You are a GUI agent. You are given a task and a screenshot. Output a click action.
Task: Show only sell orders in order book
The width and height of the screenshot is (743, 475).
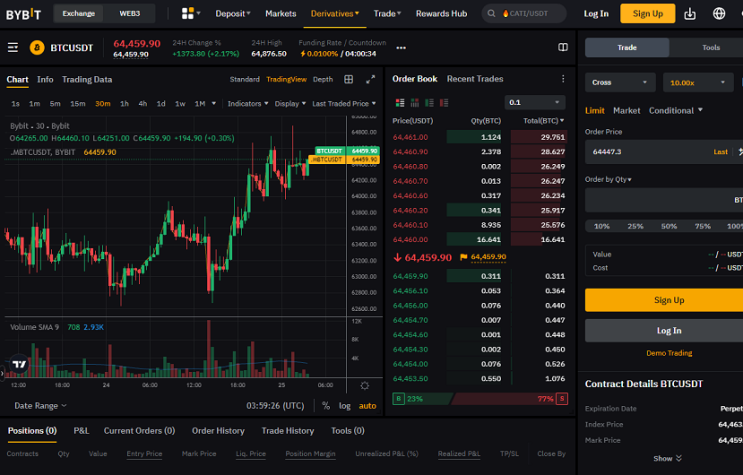point(444,102)
